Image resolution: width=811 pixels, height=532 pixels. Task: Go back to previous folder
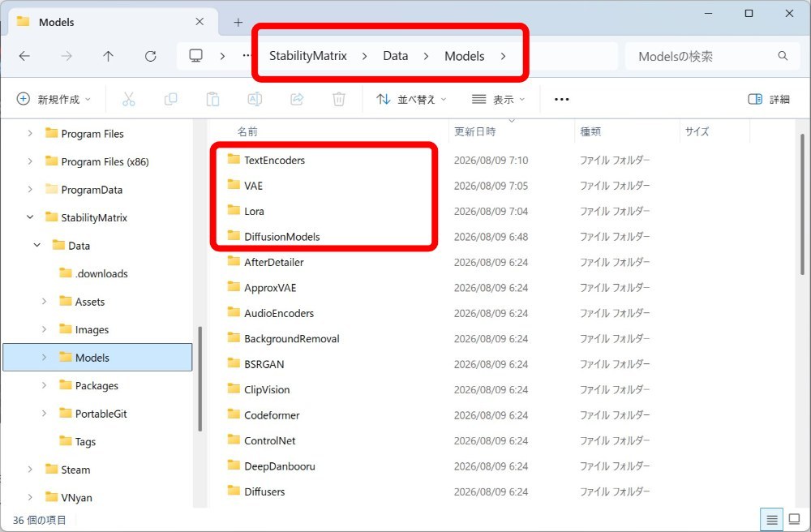(x=24, y=56)
